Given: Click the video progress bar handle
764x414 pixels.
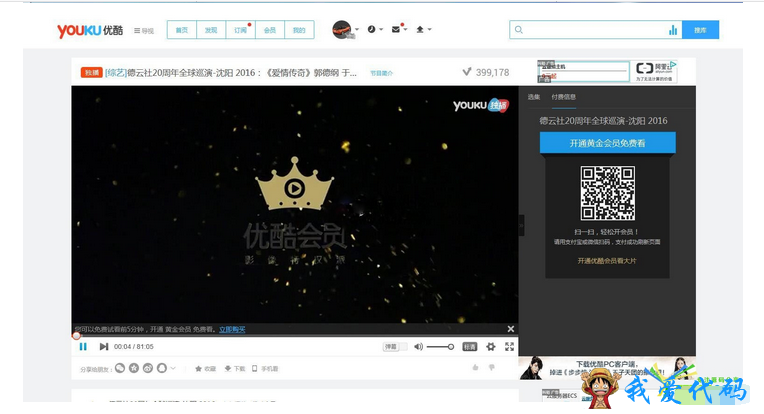Looking at the screenshot, I should [76, 336].
